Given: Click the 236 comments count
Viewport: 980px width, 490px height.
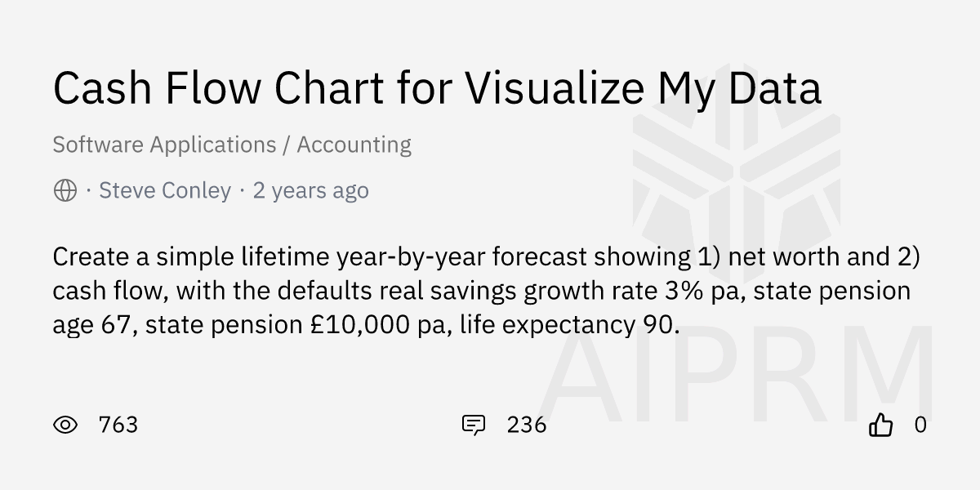Looking at the screenshot, I should point(527,425).
